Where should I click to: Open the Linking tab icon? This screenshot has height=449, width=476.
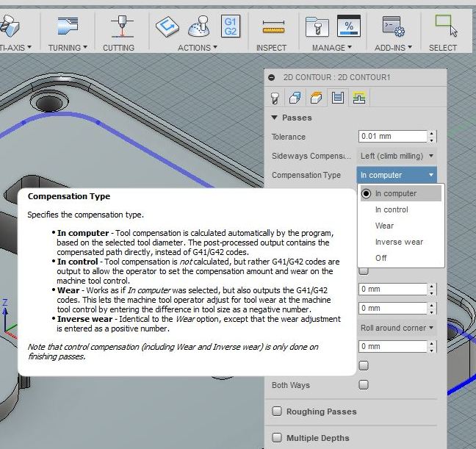pos(359,97)
